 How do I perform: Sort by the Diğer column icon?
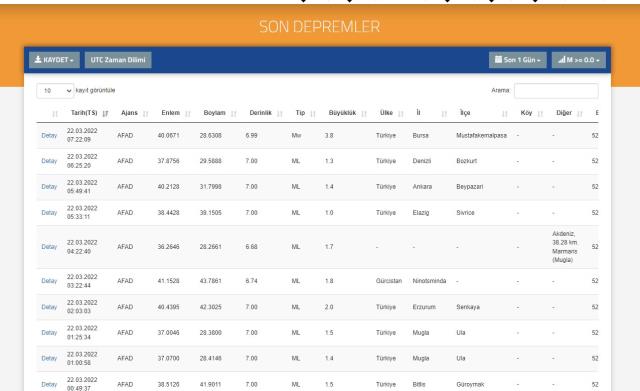[580, 113]
